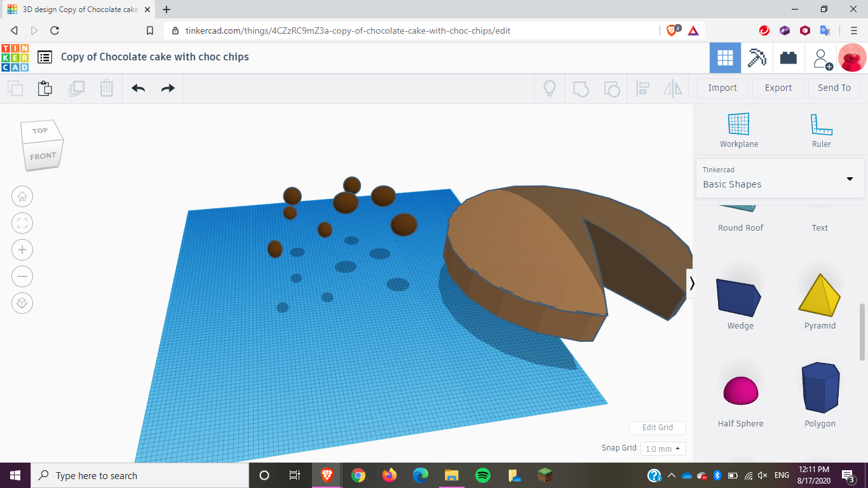Image resolution: width=868 pixels, height=488 pixels.
Task: Click the TOP face of the view cube
Action: pyautogui.click(x=40, y=131)
